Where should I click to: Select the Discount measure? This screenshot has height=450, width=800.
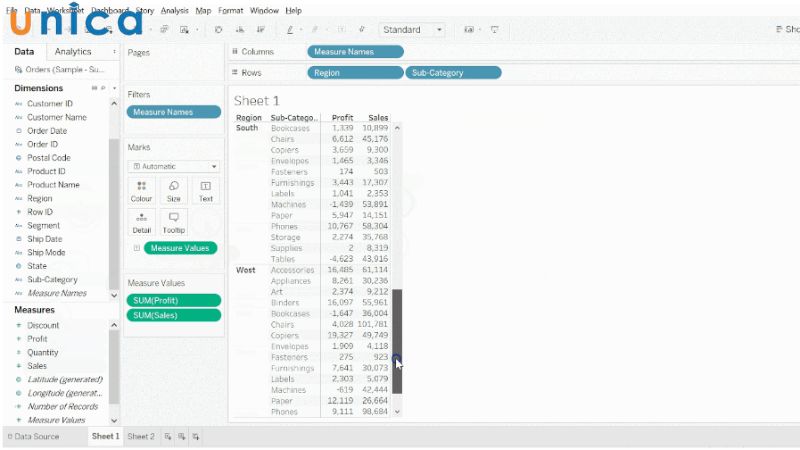pos(43,326)
